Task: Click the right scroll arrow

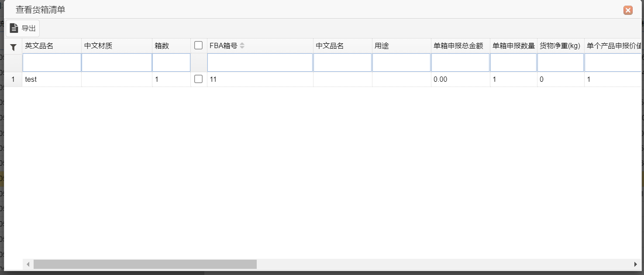Action: 635,265
